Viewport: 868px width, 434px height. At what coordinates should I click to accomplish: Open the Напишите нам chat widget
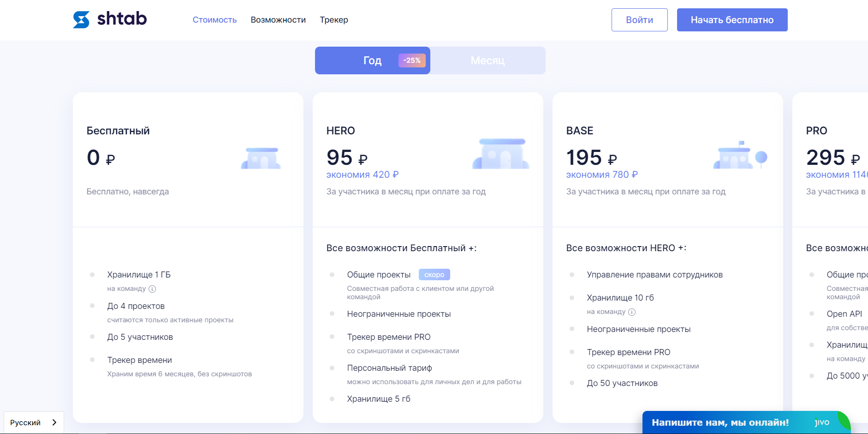[719, 422]
